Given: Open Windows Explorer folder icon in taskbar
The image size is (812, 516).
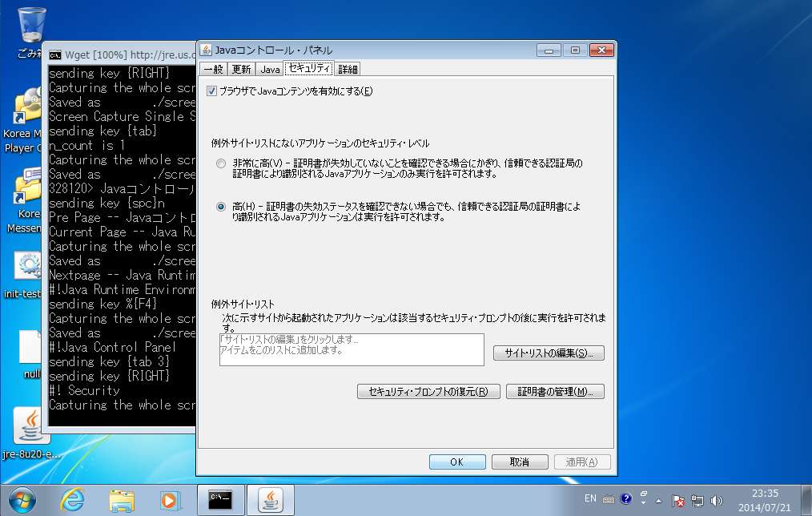Looking at the screenshot, I should (x=122, y=499).
